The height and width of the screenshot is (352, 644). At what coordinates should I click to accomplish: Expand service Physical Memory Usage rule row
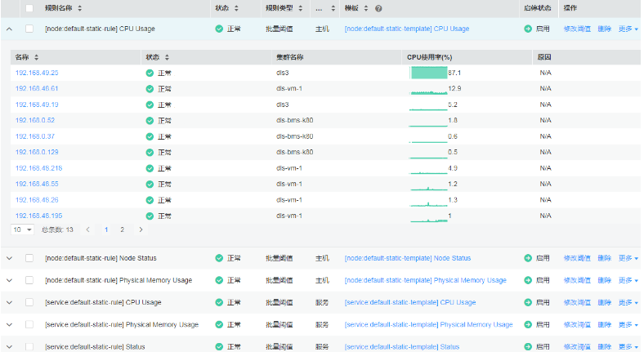pyautogui.click(x=10, y=324)
